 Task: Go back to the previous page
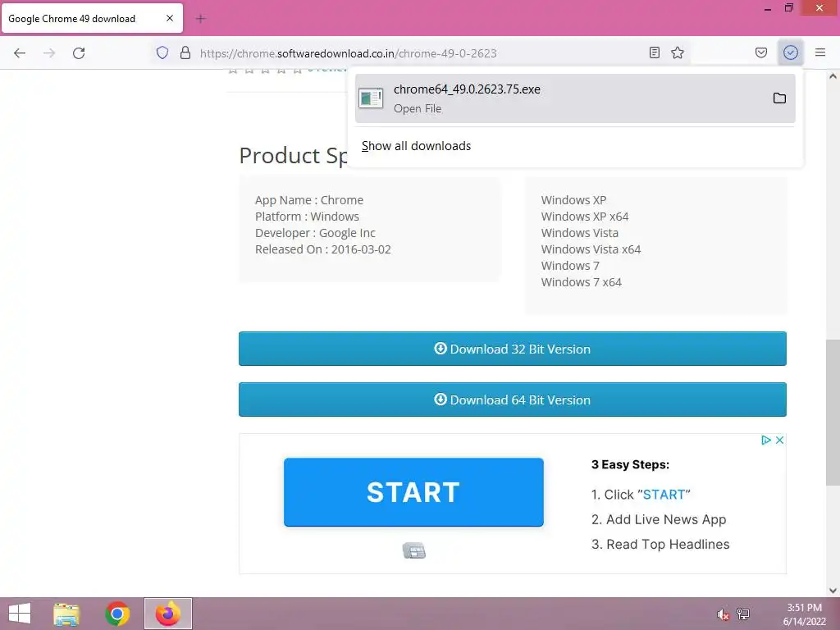click(x=20, y=53)
